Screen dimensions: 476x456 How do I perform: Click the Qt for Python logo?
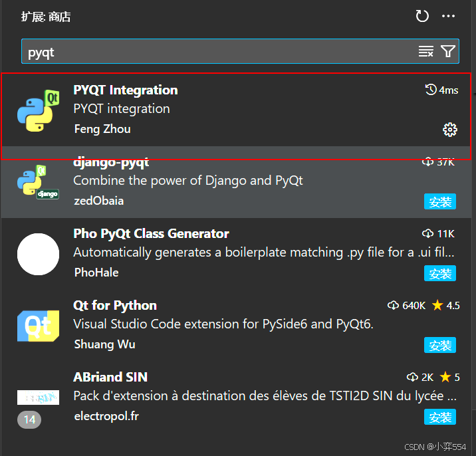pos(39,326)
